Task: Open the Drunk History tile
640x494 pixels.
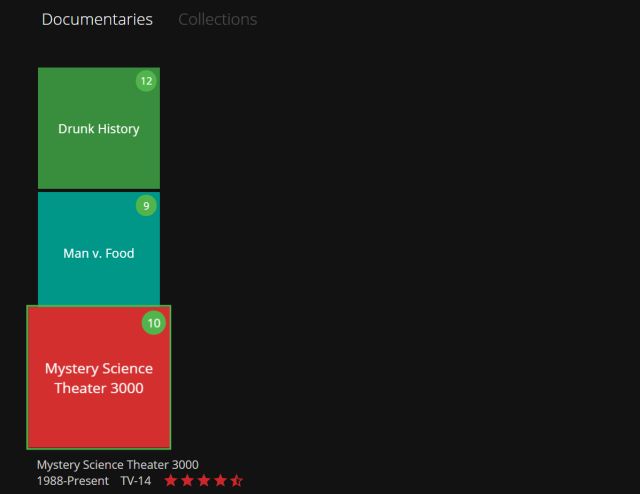Action: tap(99, 128)
